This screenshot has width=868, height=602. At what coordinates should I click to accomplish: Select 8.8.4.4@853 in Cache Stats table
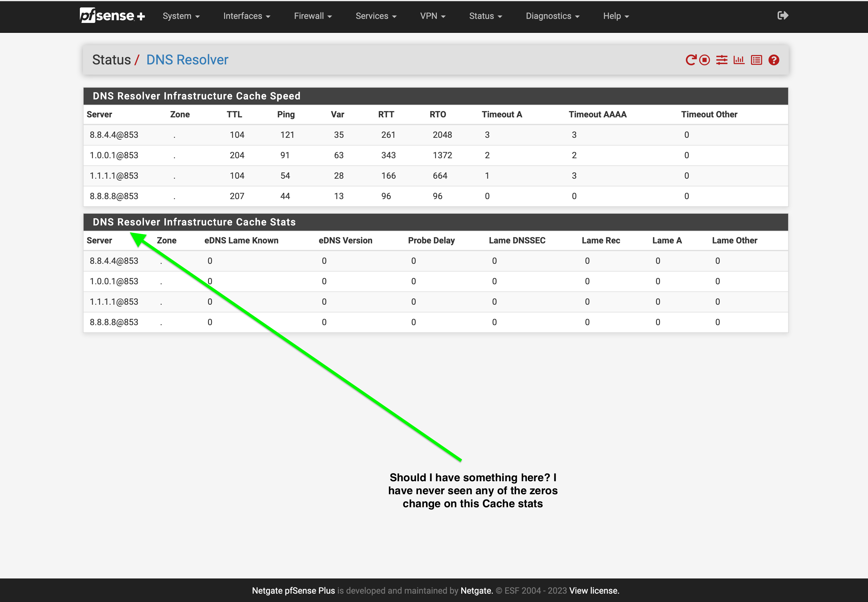coord(114,261)
